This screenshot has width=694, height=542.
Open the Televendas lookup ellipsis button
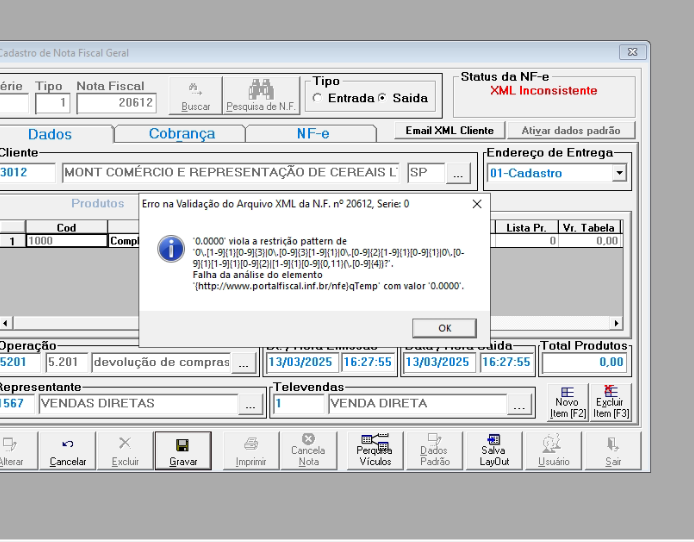point(519,404)
